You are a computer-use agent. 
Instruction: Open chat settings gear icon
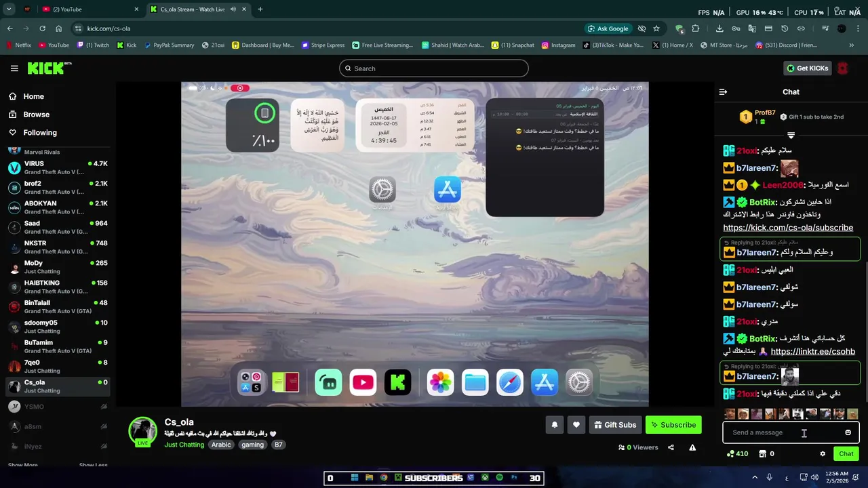pos(823,454)
